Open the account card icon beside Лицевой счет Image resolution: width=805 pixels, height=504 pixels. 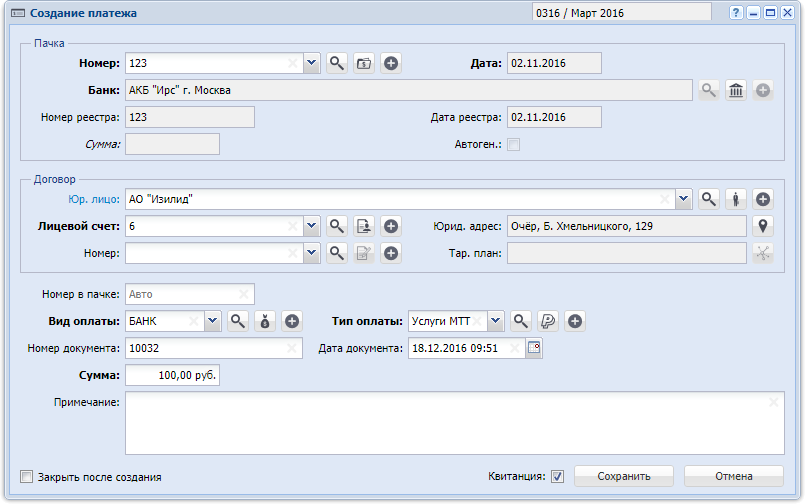(364, 226)
